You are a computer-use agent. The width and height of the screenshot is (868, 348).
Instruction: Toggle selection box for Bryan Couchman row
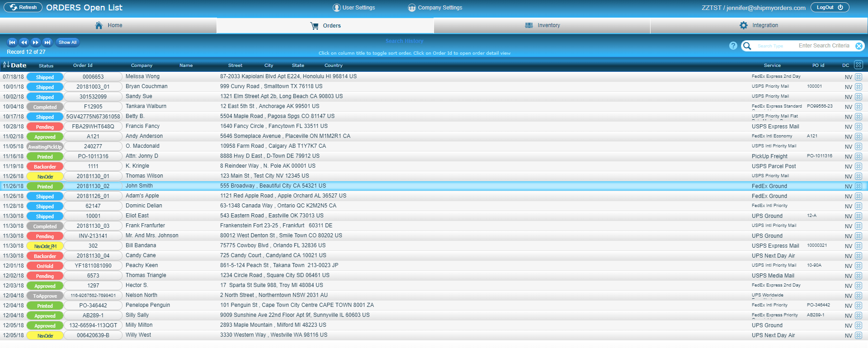(859, 87)
